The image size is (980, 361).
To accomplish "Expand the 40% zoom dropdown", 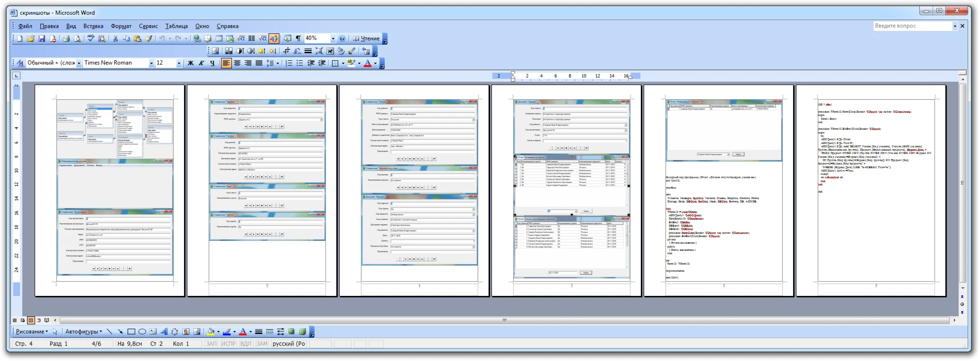I will coord(333,38).
